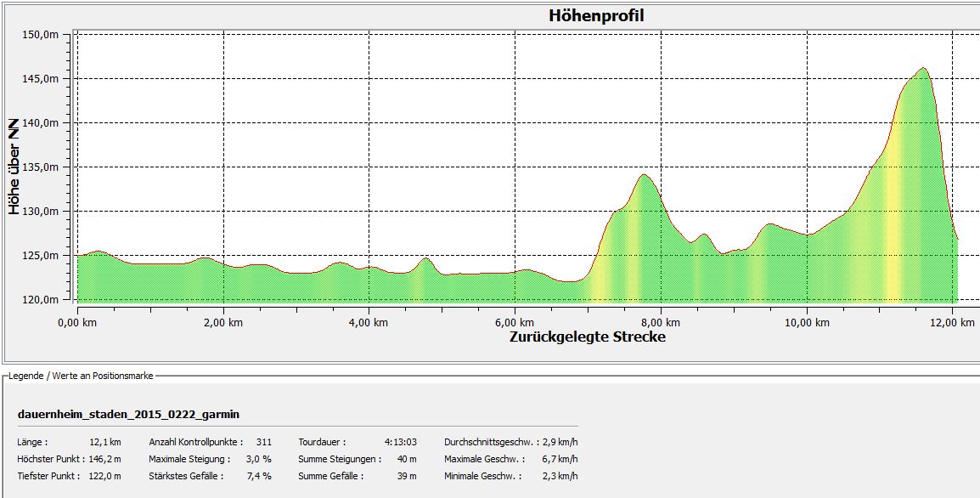Select the dauernheim_staden_2015_0222_garmin track name
The width and height of the screenshot is (980, 498).
point(128,414)
